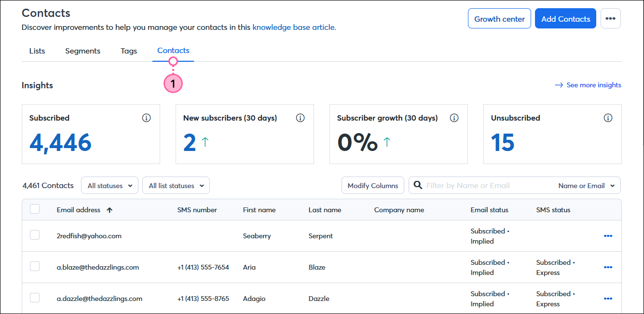This screenshot has height=314, width=644.
Task: Switch to the Segments tab
Action: (x=83, y=51)
